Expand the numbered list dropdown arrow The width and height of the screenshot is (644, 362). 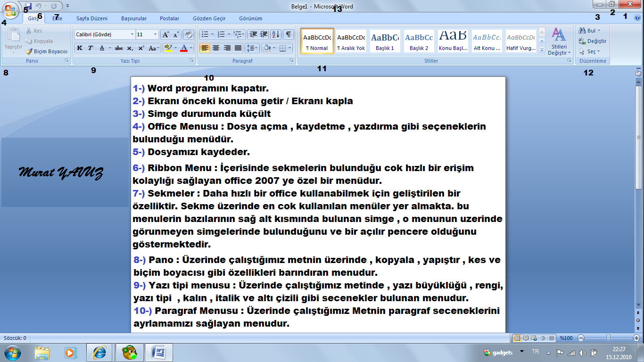tap(229, 34)
